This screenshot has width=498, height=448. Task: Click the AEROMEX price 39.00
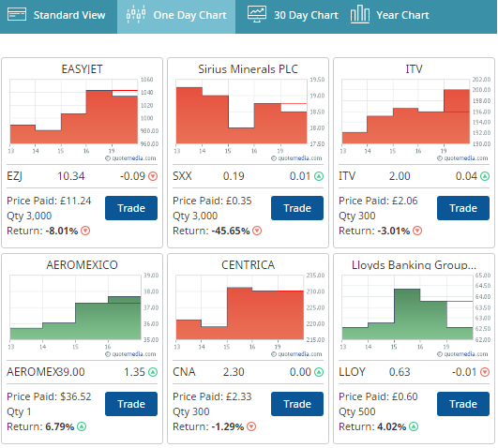tap(71, 372)
